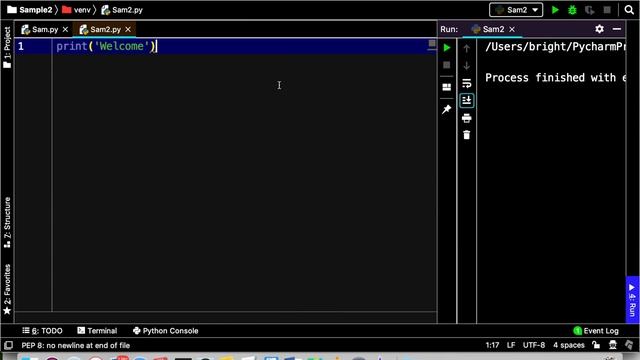The height and width of the screenshot is (360, 640).
Task: Click line number 1 in gutter
Action: point(20,47)
